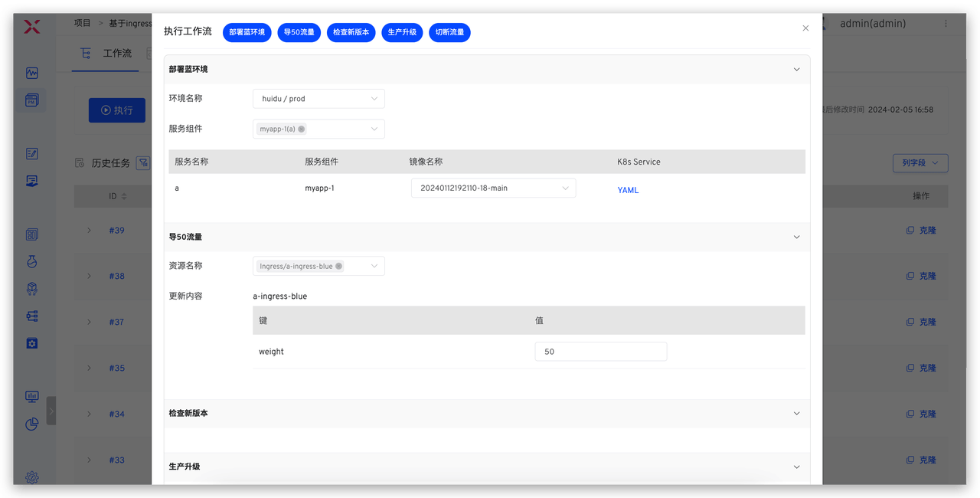
Task: Open the 环境名称 dropdown showing huidu / prod
Action: pyautogui.click(x=318, y=99)
